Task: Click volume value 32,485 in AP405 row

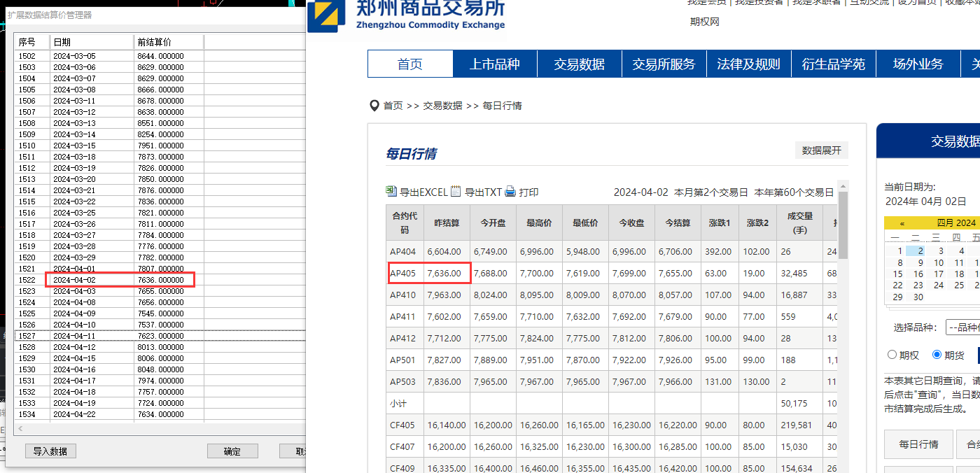Action: click(x=794, y=273)
